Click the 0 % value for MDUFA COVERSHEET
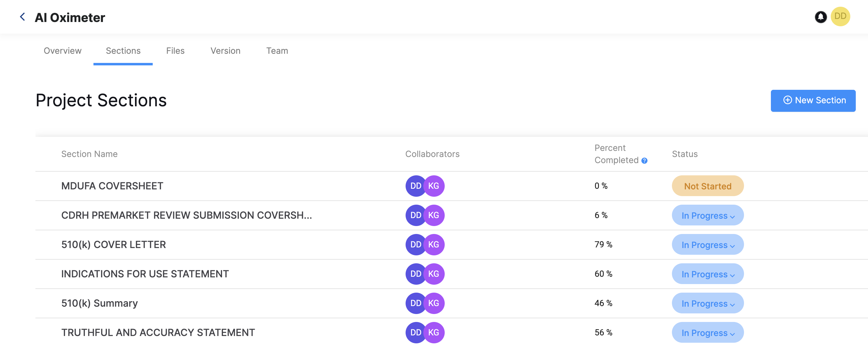Image resolution: width=868 pixels, height=347 pixels. pos(601,186)
